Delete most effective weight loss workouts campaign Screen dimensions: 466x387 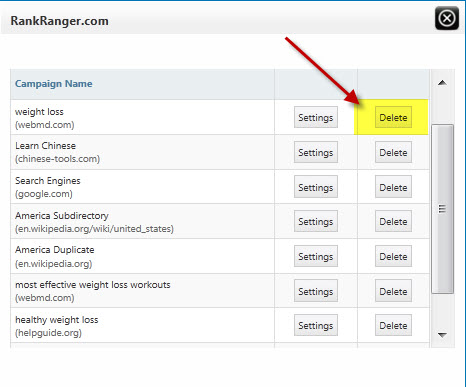pyautogui.click(x=393, y=291)
